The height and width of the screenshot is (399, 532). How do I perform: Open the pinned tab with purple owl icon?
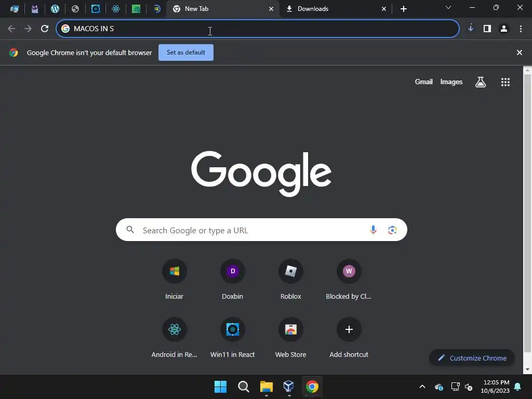(35, 9)
